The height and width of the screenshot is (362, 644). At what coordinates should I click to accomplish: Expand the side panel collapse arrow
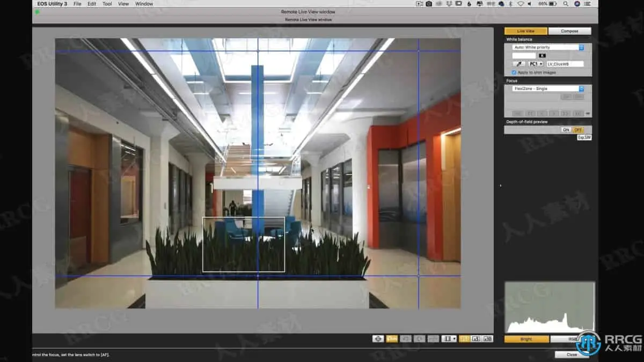tap(500, 186)
